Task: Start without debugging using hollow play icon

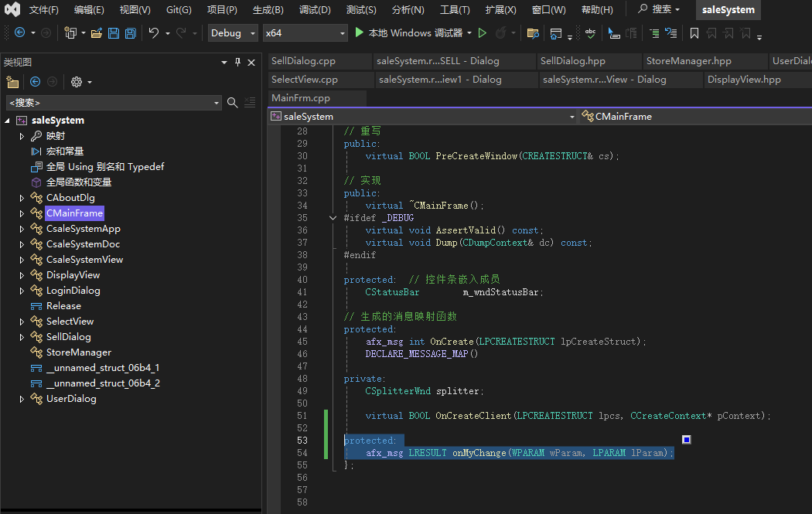Action: pos(483,33)
